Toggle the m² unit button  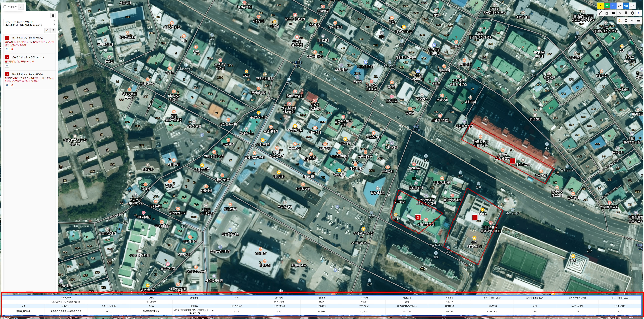[632, 20]
